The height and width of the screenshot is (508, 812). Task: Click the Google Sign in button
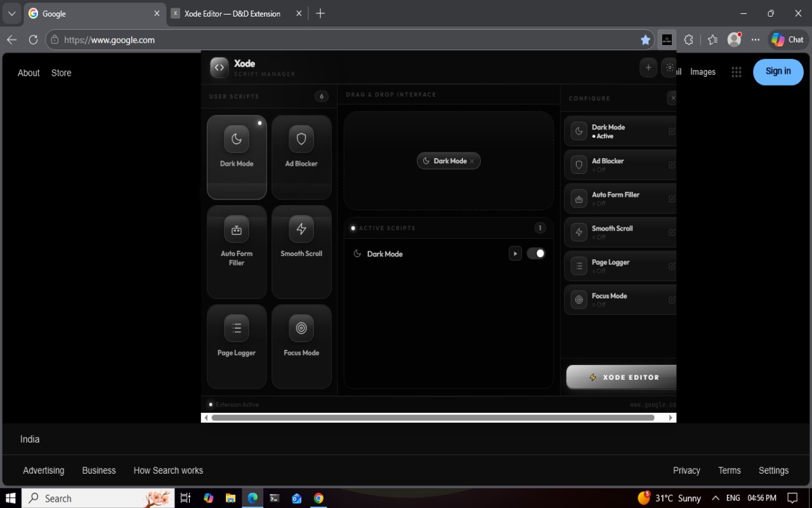click(778, 72)
